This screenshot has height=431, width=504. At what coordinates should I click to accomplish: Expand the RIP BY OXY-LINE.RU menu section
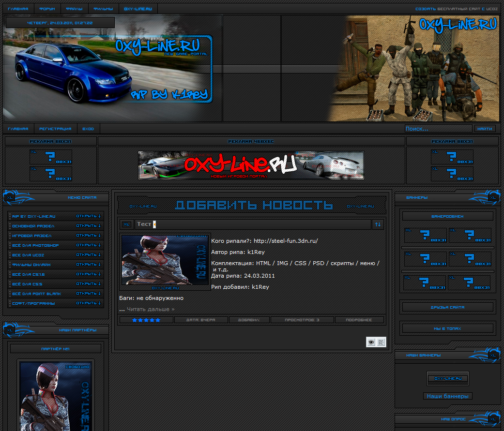coord(56,216)
